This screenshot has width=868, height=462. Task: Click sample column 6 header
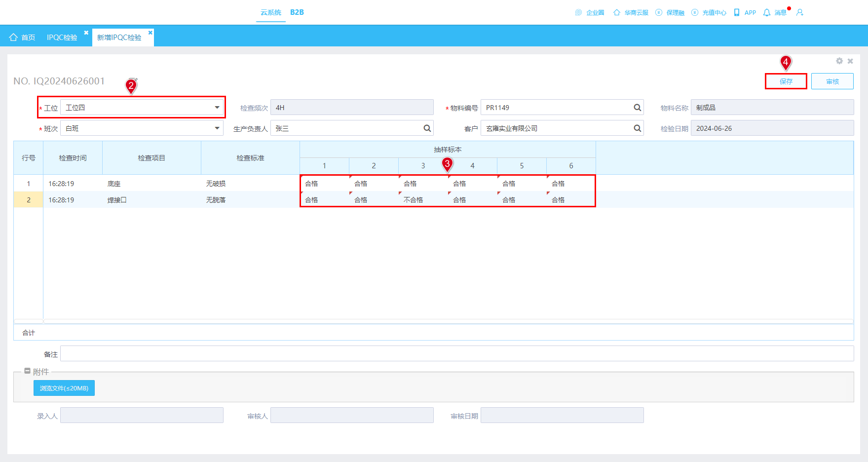571,166
